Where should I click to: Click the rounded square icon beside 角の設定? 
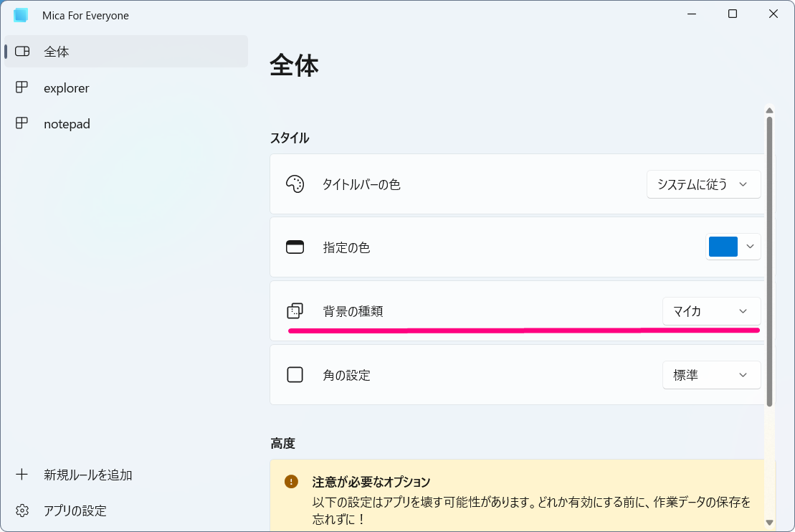point(295,375)
